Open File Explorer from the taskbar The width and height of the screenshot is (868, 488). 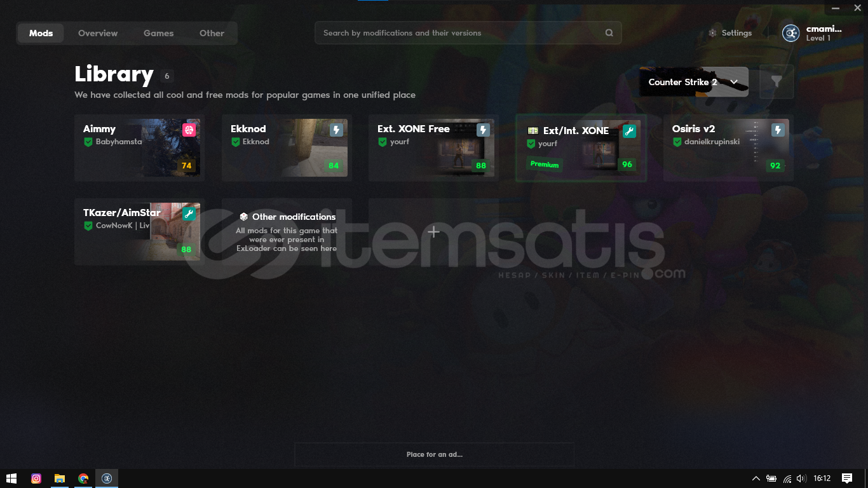click(60, 478)
